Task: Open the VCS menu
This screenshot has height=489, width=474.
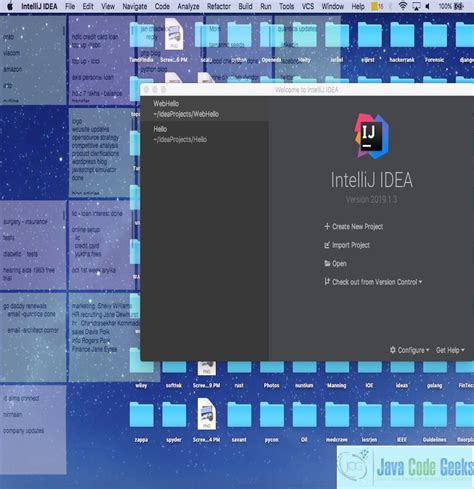Action: click(308, 6)
